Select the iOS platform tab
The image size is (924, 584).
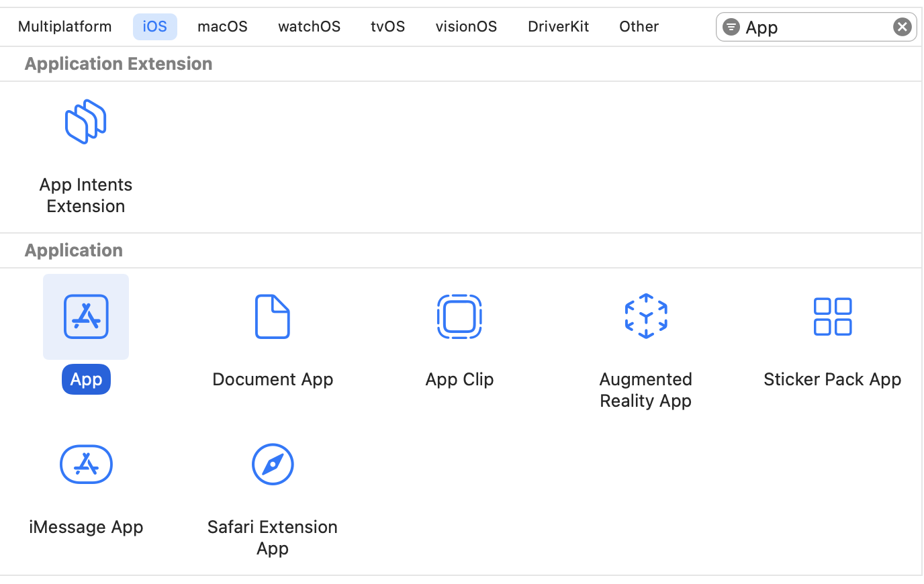click(155, 27)
